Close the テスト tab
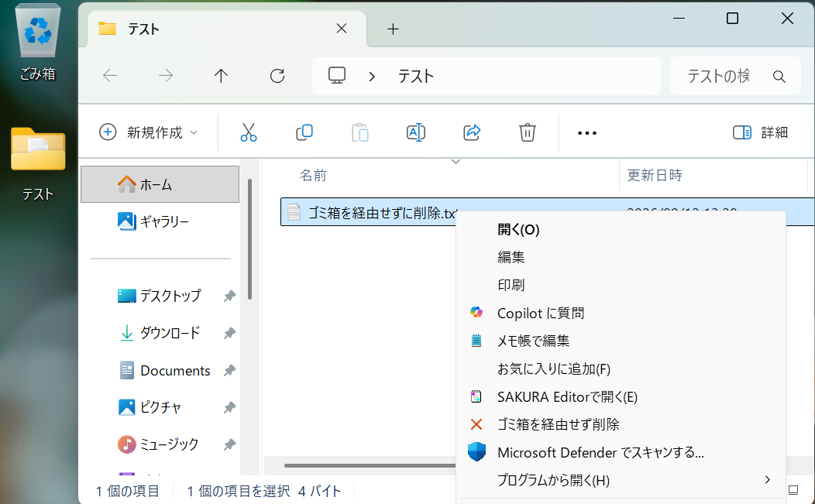This screenshot has height=504, width=815. pos(342,29)
